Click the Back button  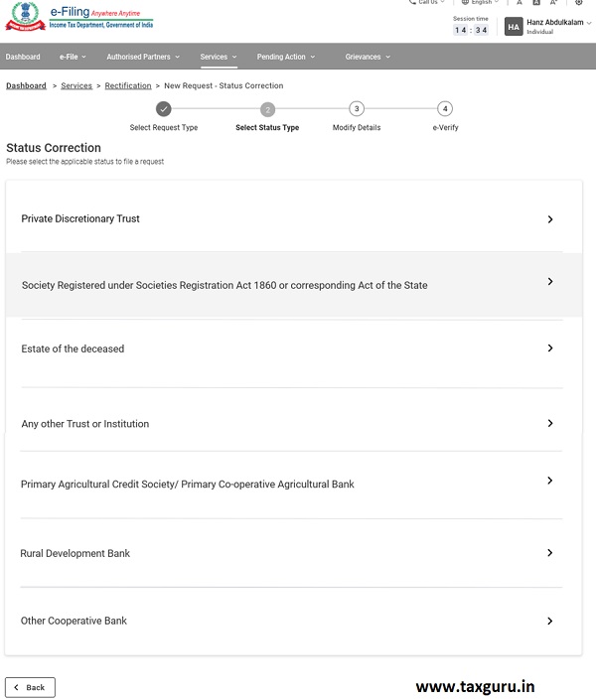pyautogui.click(x=30, y=687)
